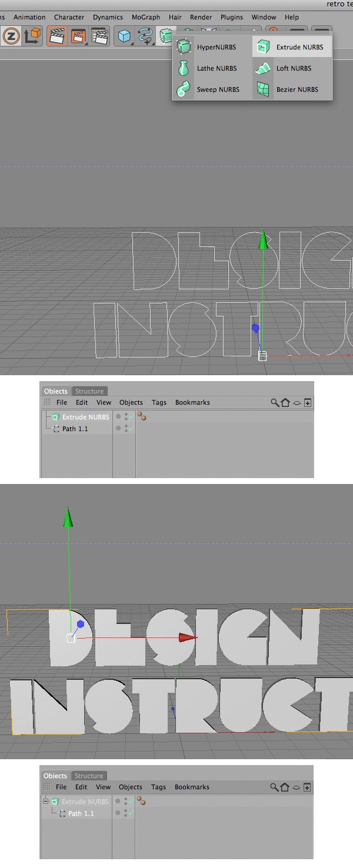Open the MoGraph menu

(x=146, y=17)
